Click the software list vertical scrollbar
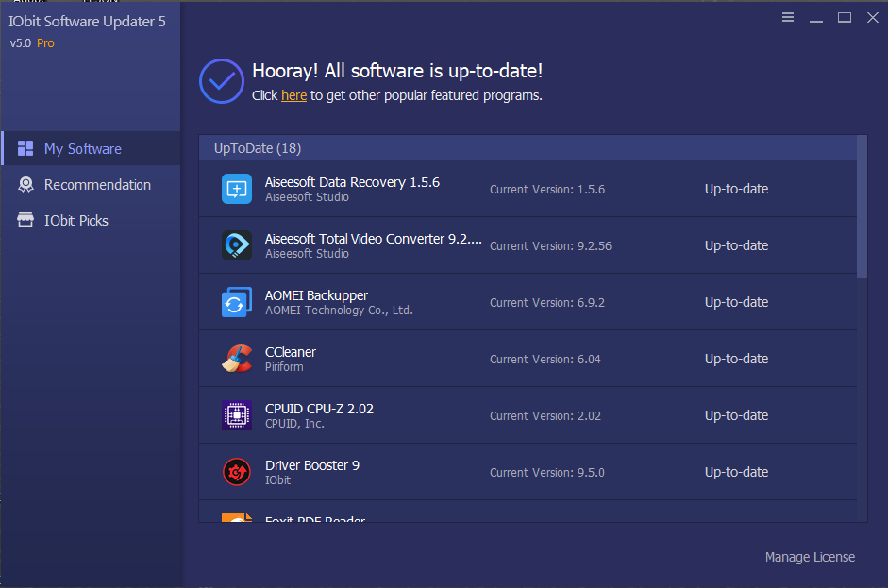This screenshot has height=588, width=888. [862, 207]
